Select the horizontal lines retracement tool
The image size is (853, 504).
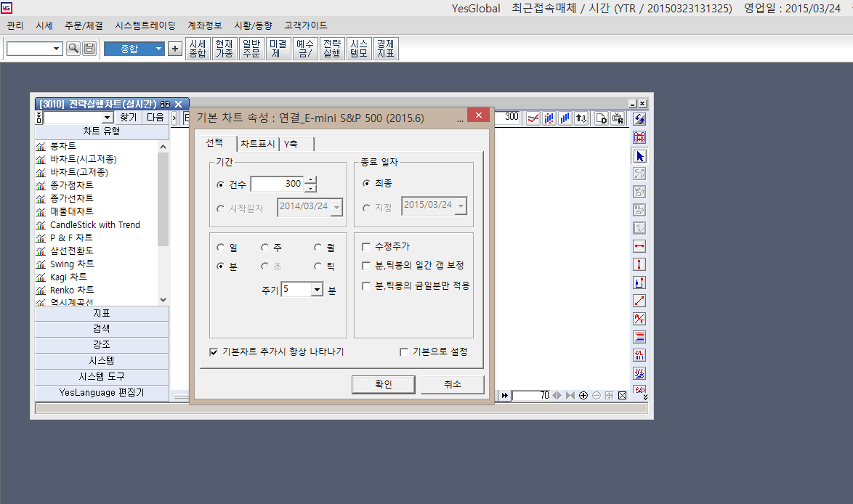[x=639, y=337]
